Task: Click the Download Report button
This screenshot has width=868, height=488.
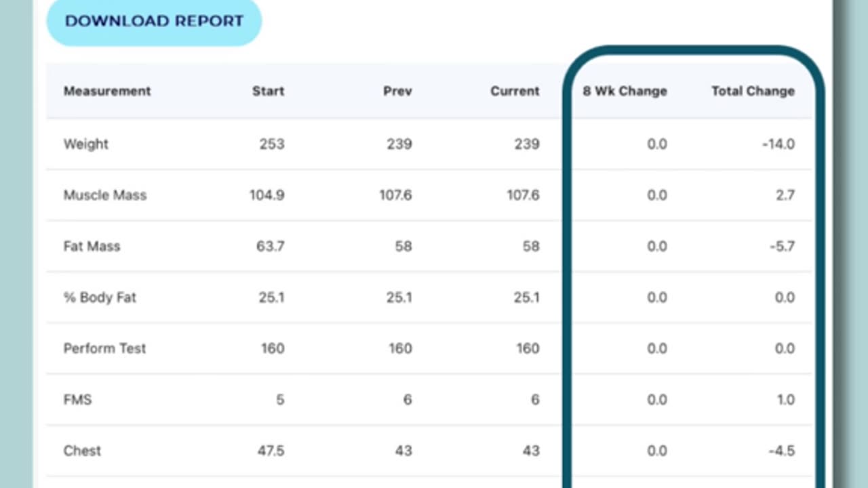Action: 154,21
